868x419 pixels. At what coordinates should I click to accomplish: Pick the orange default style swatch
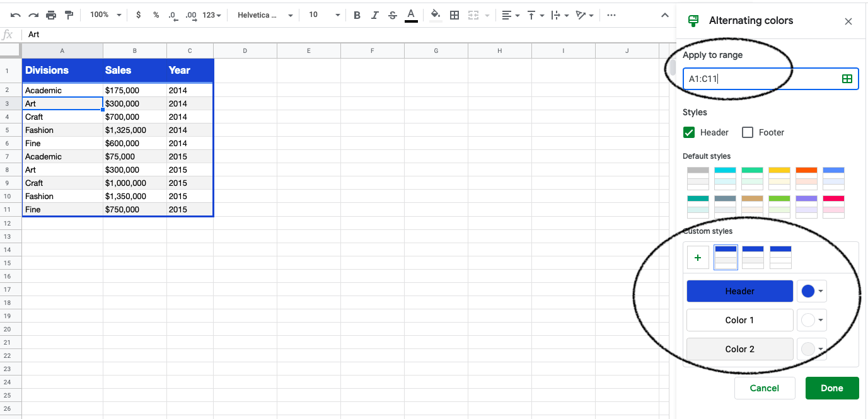pyautogui.click(x=806, y=178)
